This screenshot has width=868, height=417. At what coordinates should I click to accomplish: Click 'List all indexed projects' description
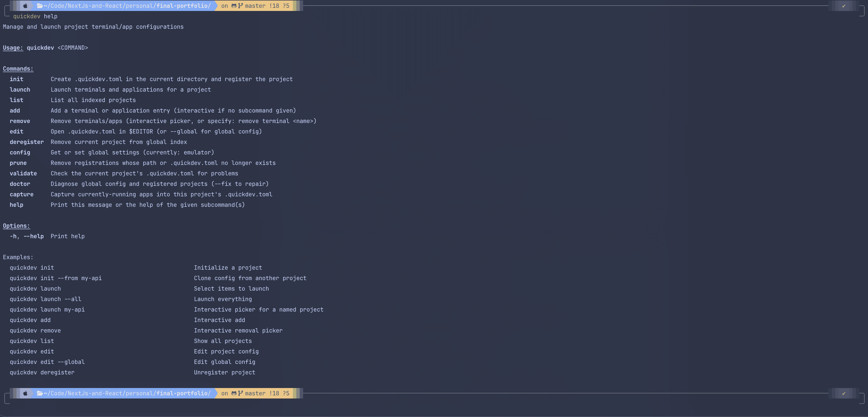(93, 100)
